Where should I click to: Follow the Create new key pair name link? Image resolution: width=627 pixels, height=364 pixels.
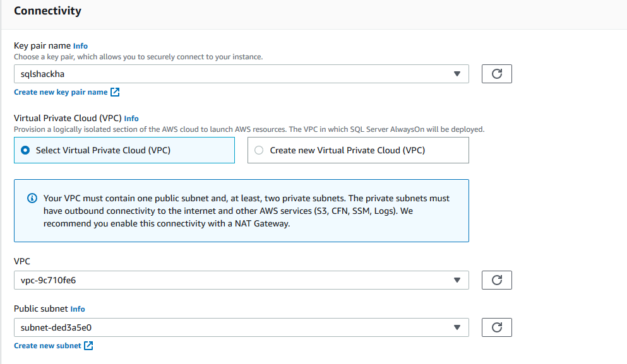[61, 92]
